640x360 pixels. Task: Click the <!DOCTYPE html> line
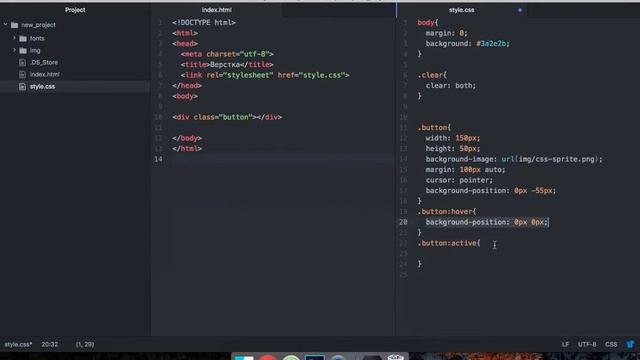click(204, 23)
